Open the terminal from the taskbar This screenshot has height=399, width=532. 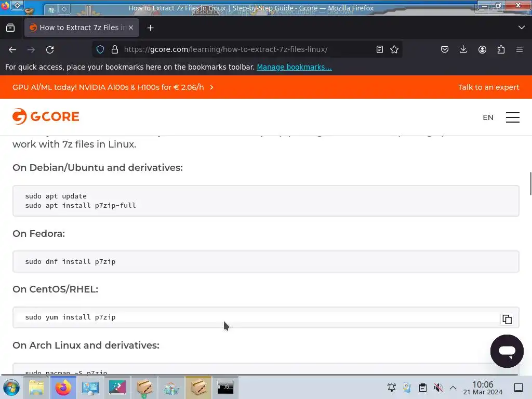pos(225,388)
